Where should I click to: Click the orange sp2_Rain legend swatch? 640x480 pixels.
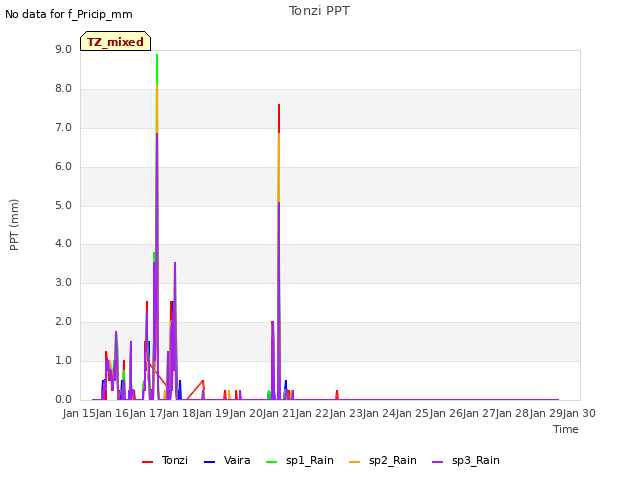tap(355, 462)
